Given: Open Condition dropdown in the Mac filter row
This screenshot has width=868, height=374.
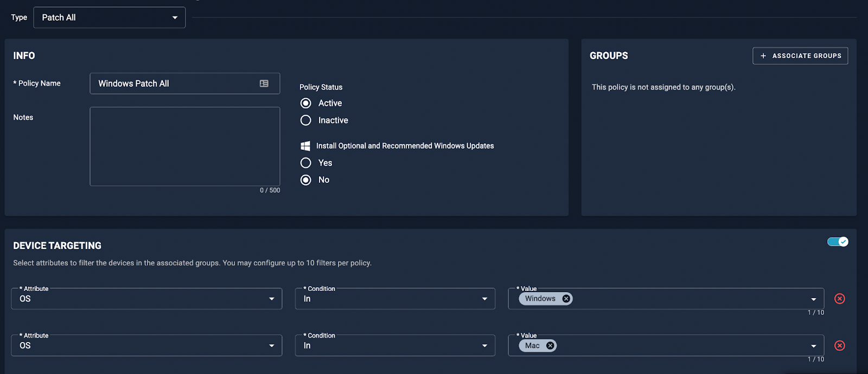Looking at the screenshot, I should tap(395, 345).
